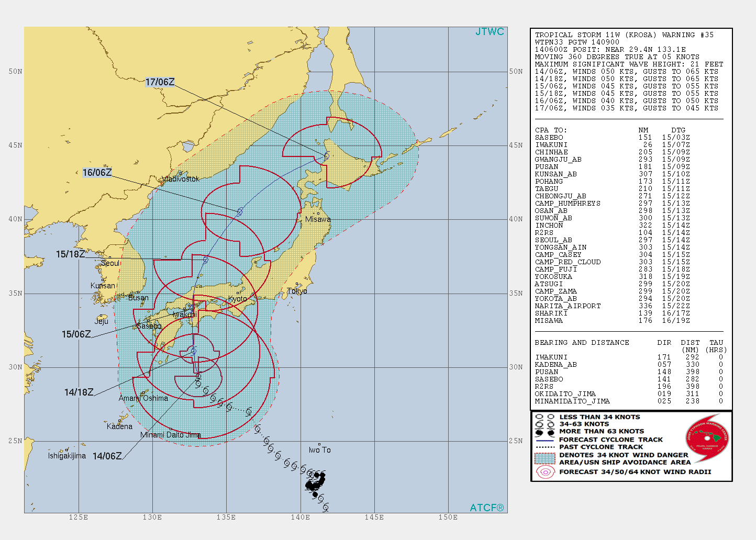Click the forecast wind radii legend icon

click(545, 472)
